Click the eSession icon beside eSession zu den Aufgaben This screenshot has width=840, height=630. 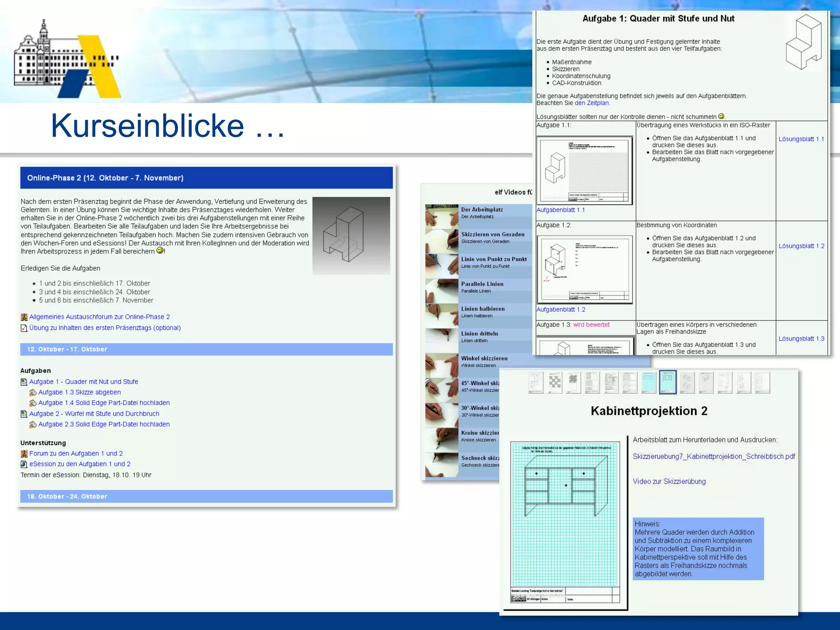24,464
